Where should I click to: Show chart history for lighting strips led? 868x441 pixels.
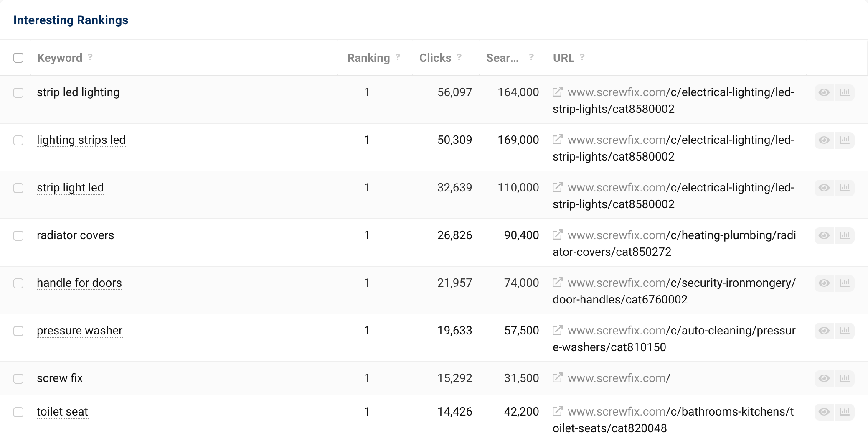point(845,140)
